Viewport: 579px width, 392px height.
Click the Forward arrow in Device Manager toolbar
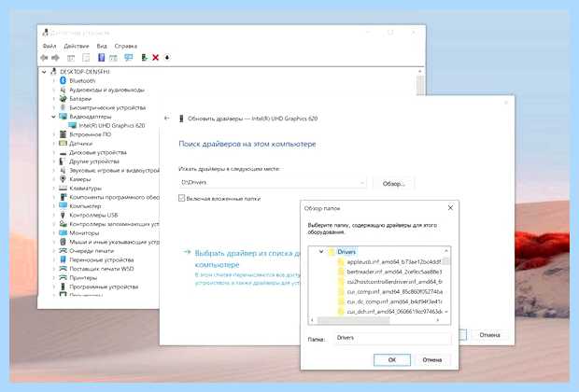(55, 58)
